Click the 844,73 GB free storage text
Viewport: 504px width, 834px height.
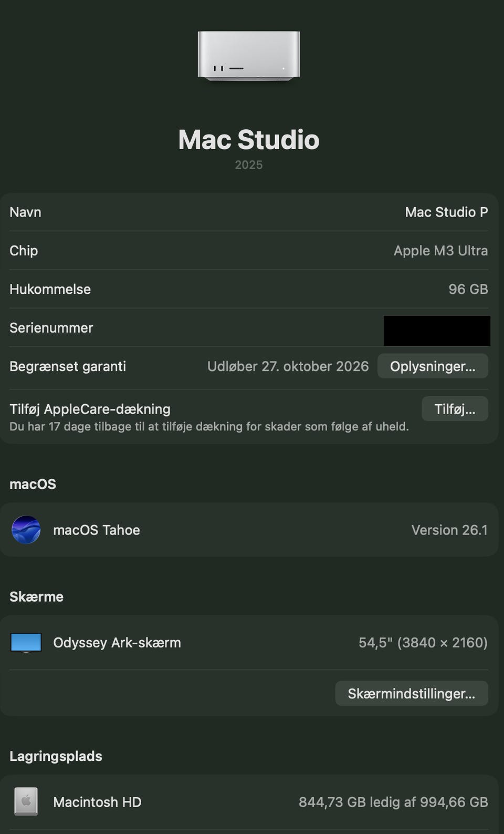point(393,802)
